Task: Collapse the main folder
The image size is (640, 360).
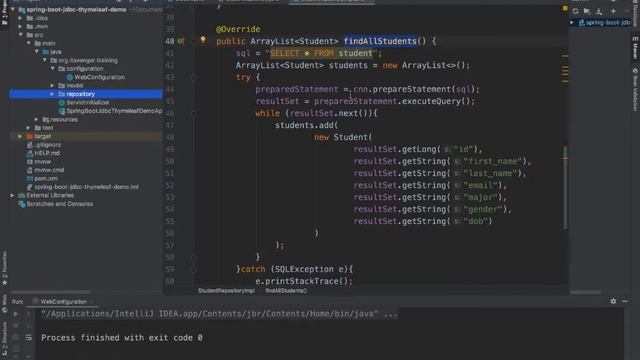Action: [29, 43]
